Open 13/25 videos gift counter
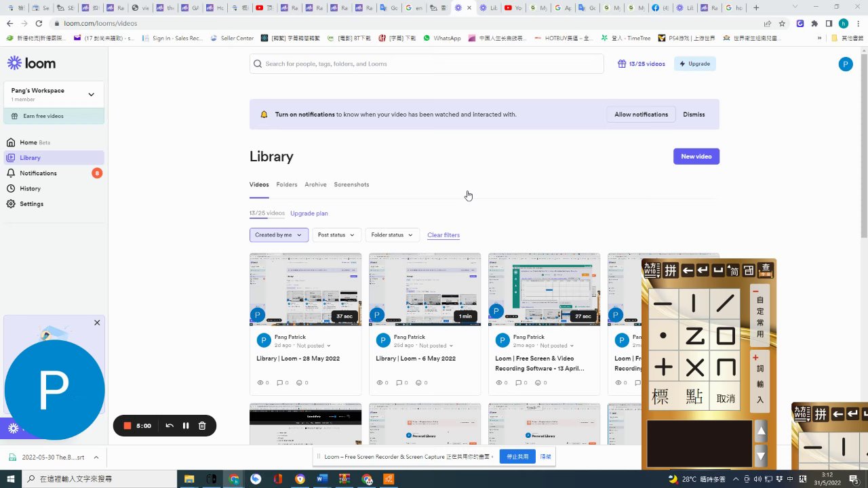 coord(641,64)
